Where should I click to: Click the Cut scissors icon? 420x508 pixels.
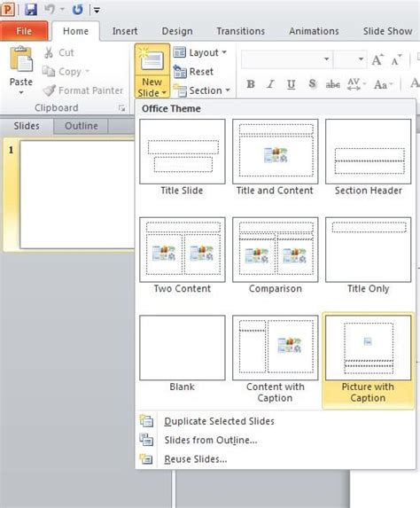[x=49, y=52]
